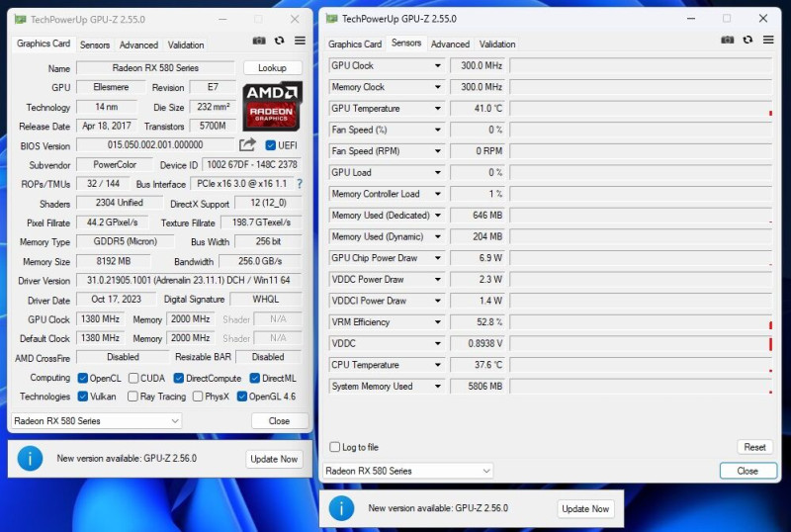The image size is (791, 532).
Task: Switch to Advanced tab in right window
Action: tap(450, 44)
